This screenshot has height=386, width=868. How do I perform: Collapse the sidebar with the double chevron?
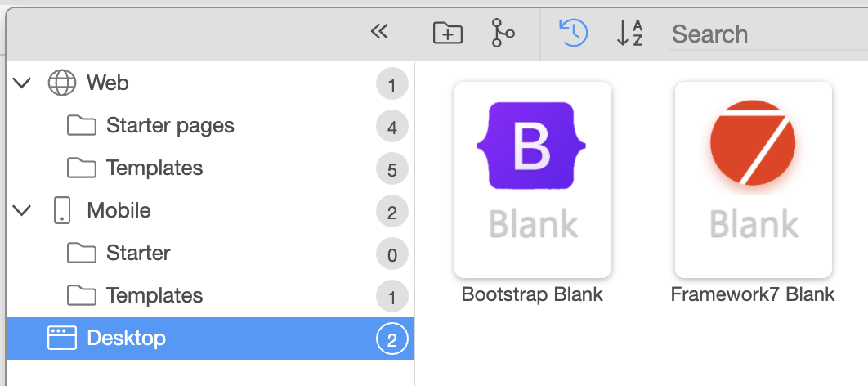point(379,32)
